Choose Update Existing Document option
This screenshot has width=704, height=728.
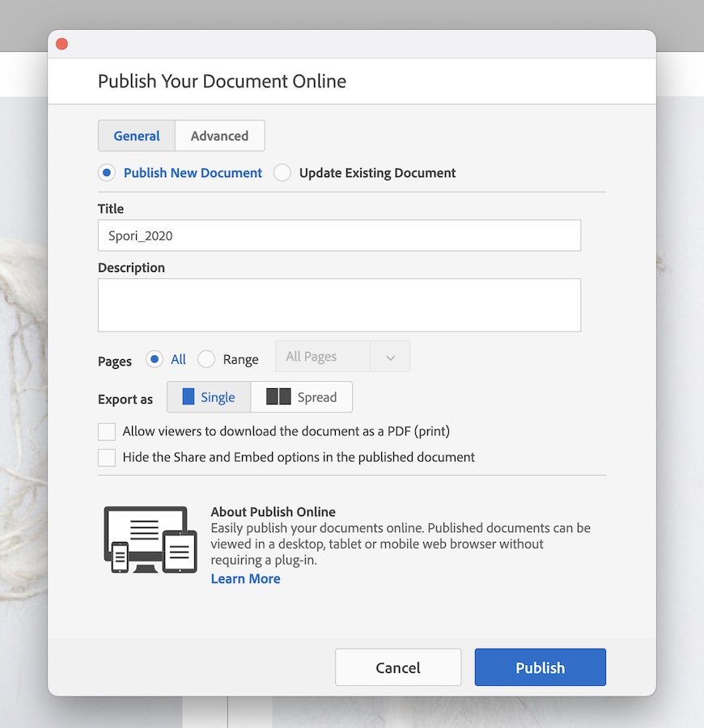coord(282,173)
